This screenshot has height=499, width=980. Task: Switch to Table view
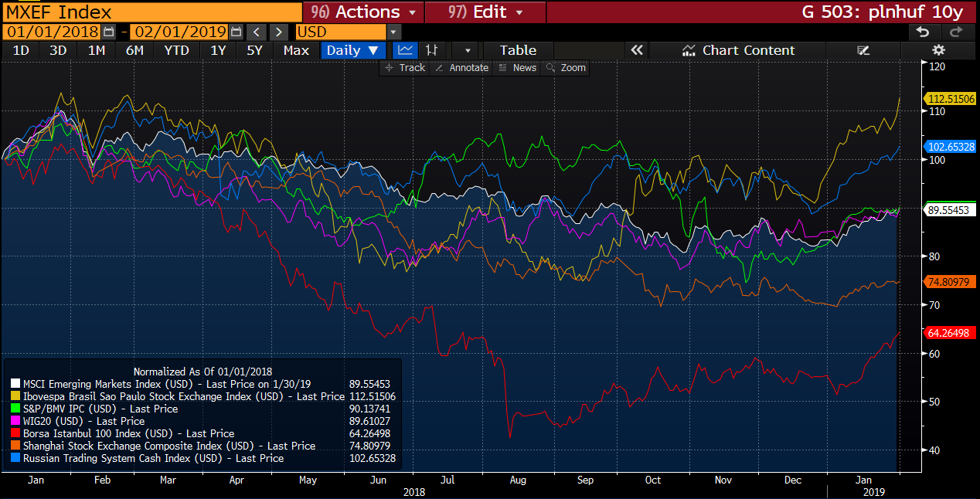(x=518, y=50)
